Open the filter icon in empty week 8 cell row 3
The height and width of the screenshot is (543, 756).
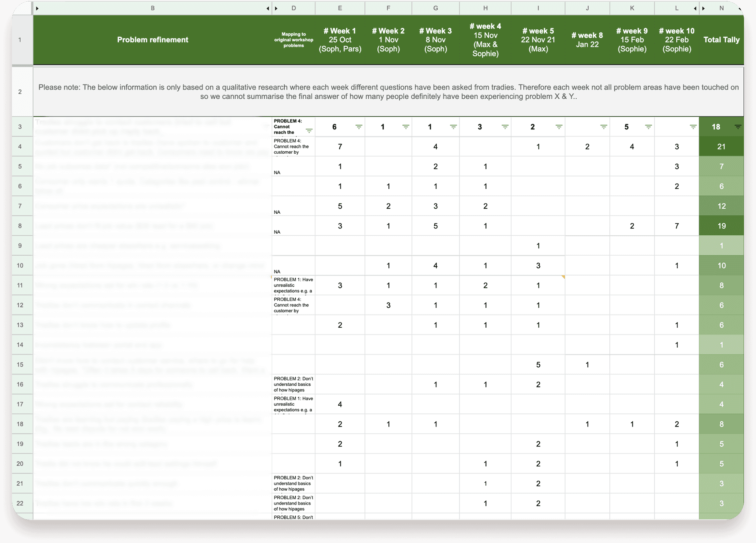[604, 127]
